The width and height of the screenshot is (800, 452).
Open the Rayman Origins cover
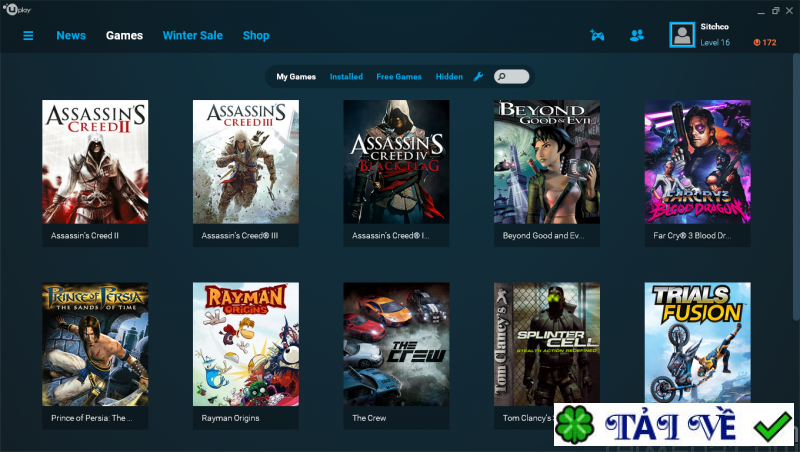click(245, 344)
